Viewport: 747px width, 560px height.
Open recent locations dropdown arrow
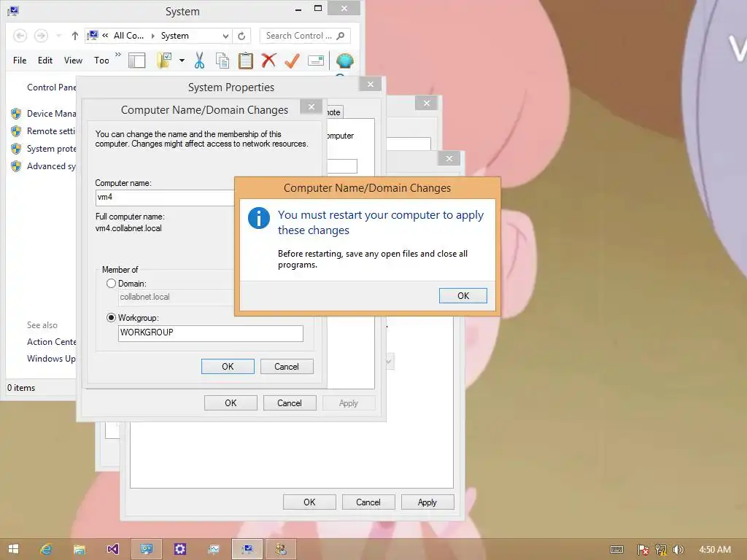pos(58,36)
